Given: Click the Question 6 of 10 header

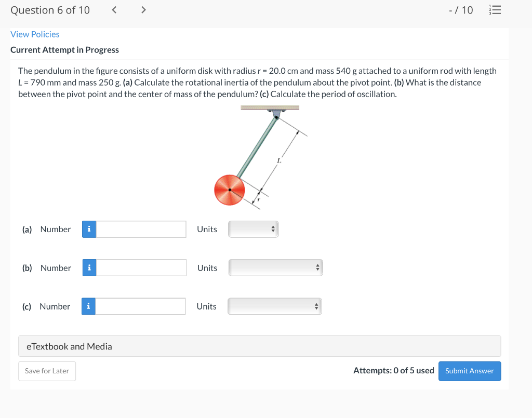Looking at the screenshot, I should [50, 9].
